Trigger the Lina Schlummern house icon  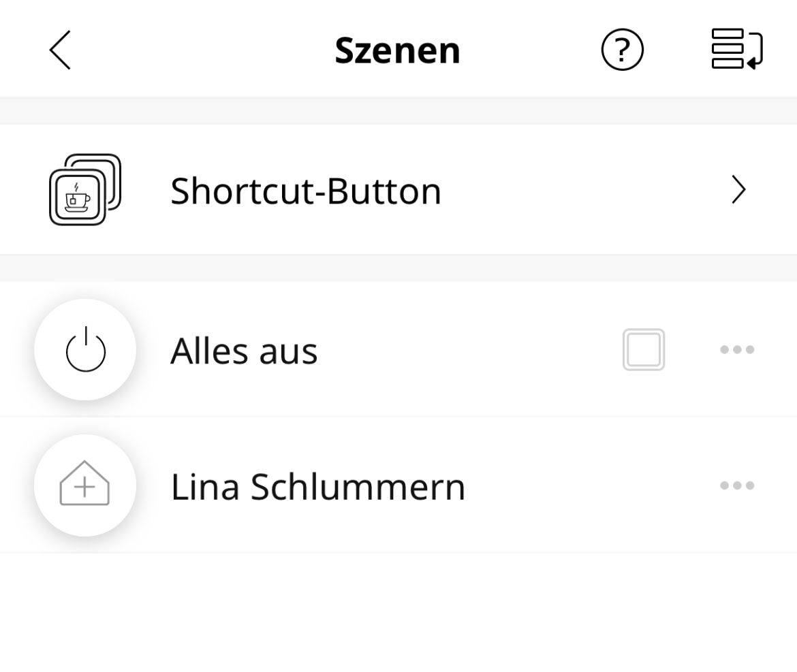85,485
